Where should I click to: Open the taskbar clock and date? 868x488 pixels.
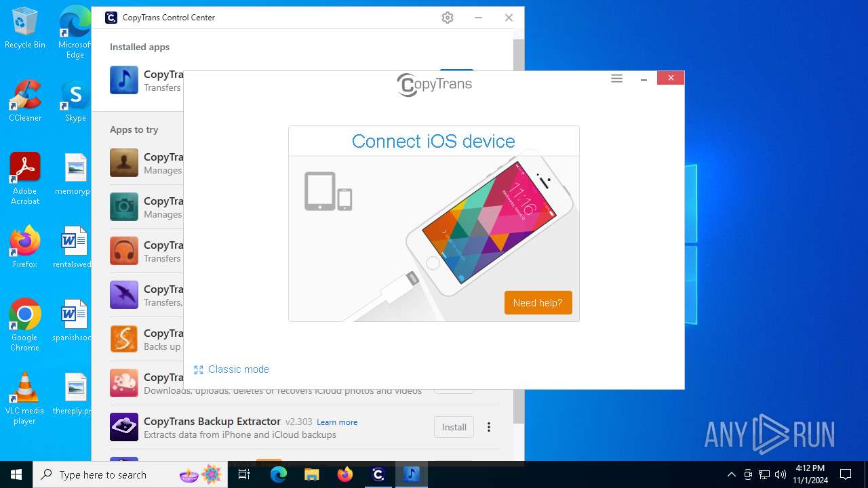point(810,474)
